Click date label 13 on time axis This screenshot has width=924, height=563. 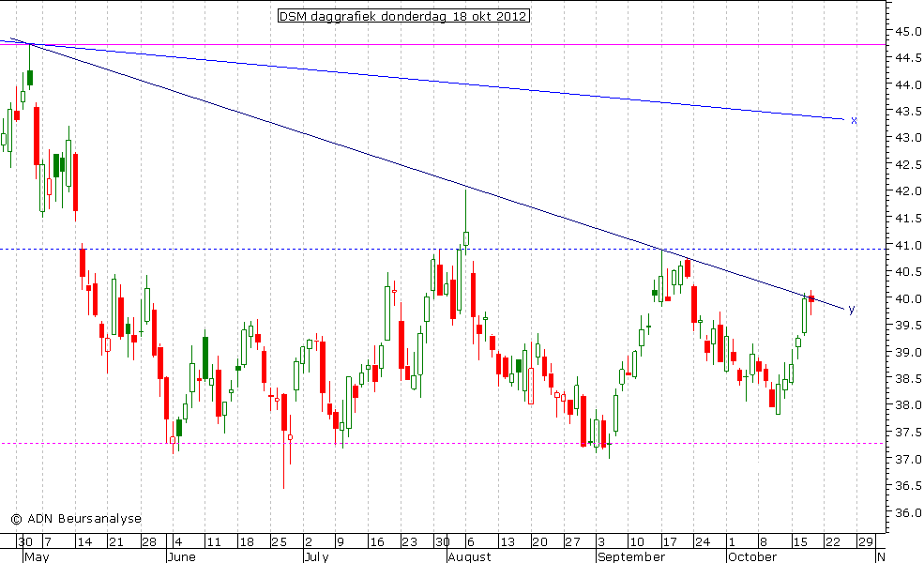click(x=507, y=542)
